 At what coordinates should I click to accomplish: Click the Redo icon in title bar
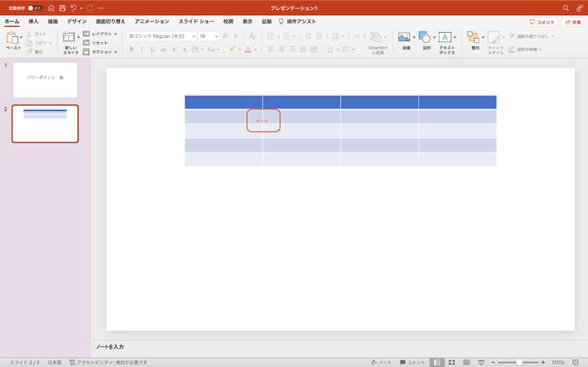90,8
